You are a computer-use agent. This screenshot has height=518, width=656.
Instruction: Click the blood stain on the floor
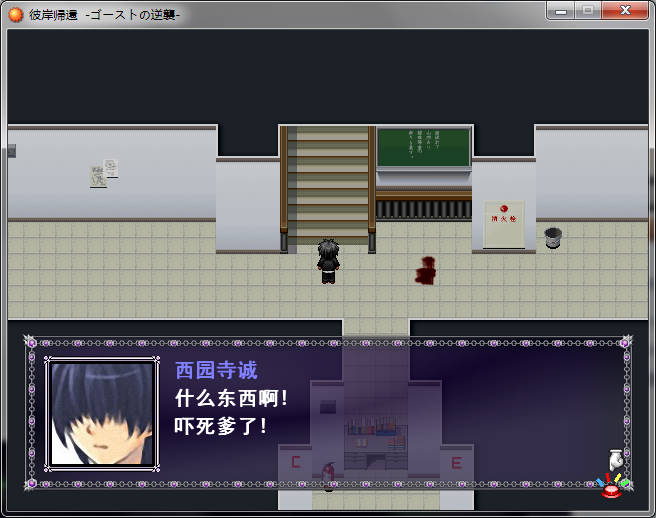point(426,271)
